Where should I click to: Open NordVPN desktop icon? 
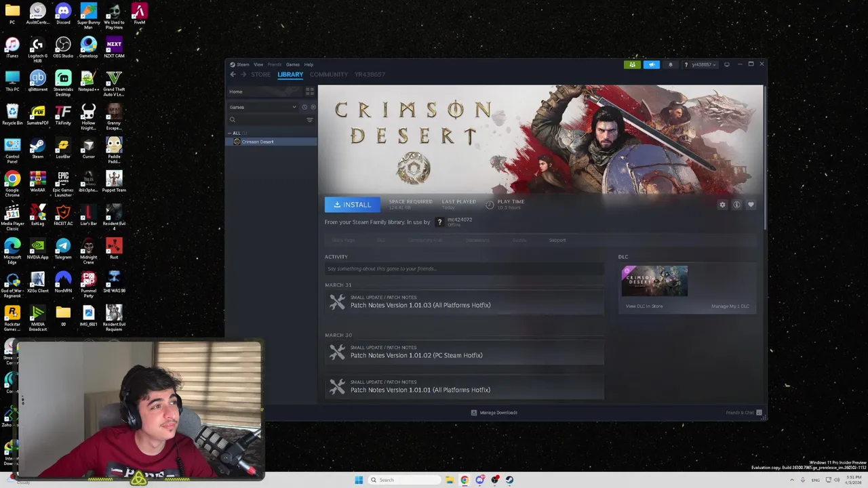pos(63,282)
